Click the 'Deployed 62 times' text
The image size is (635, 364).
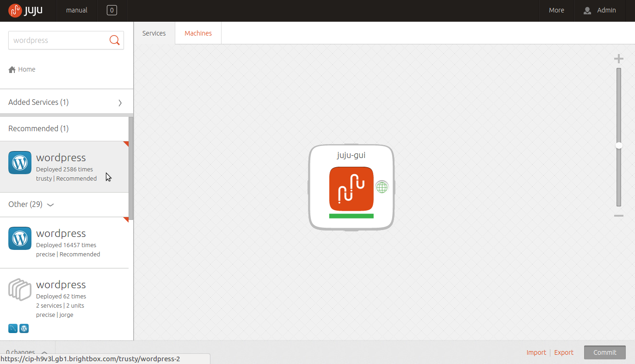pos(61,297)
